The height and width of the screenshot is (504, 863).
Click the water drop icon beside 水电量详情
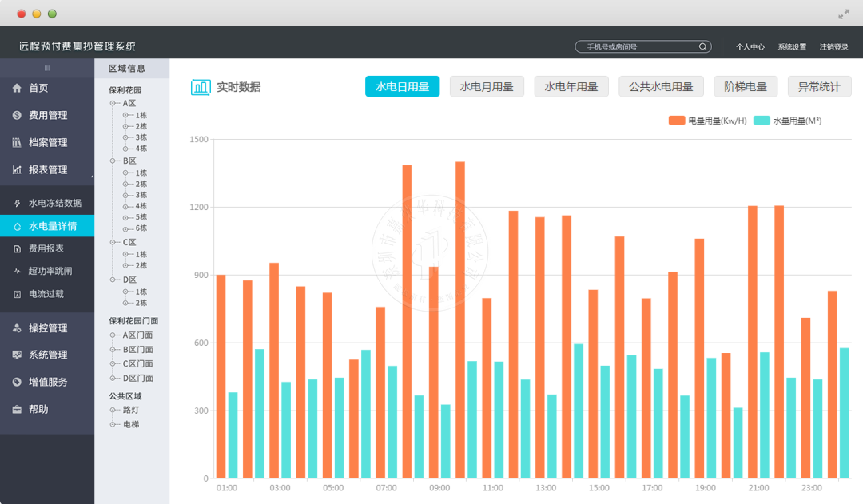click(x=17, y=226)
